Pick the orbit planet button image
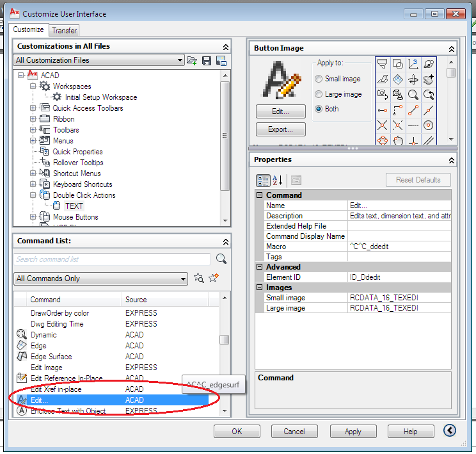 coord(429,64)
